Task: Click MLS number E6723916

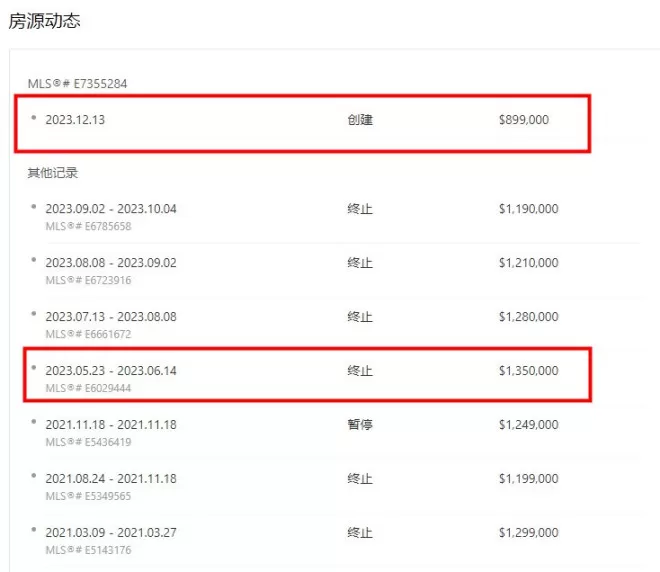Action: pyautogui.click(x=88, y=280)
